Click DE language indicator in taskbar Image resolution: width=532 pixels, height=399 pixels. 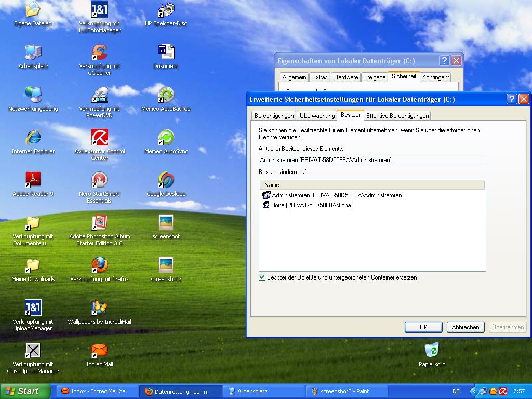(456, 391)
